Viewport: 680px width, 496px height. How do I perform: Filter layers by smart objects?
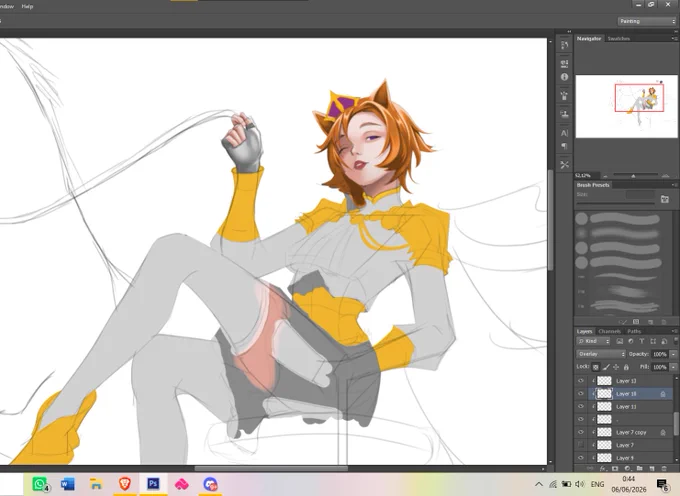[664, 341]
